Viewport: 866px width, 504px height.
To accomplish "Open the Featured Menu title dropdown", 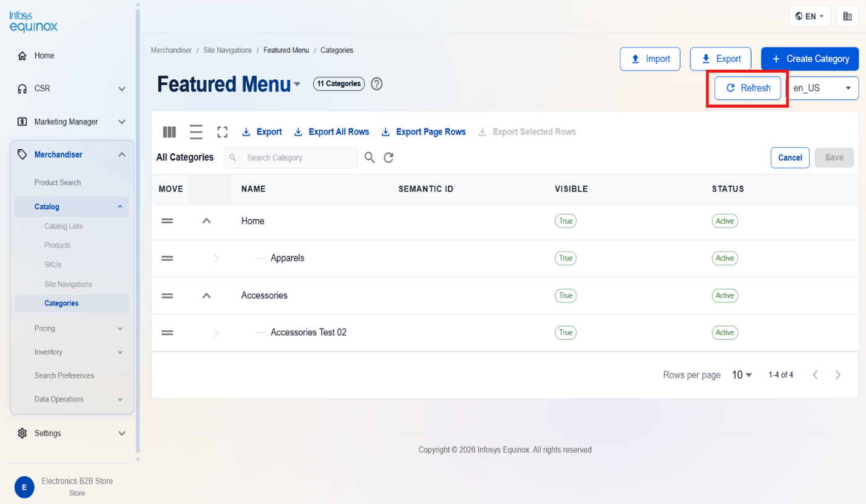I will pyautogui.click(x=297, y=84).
